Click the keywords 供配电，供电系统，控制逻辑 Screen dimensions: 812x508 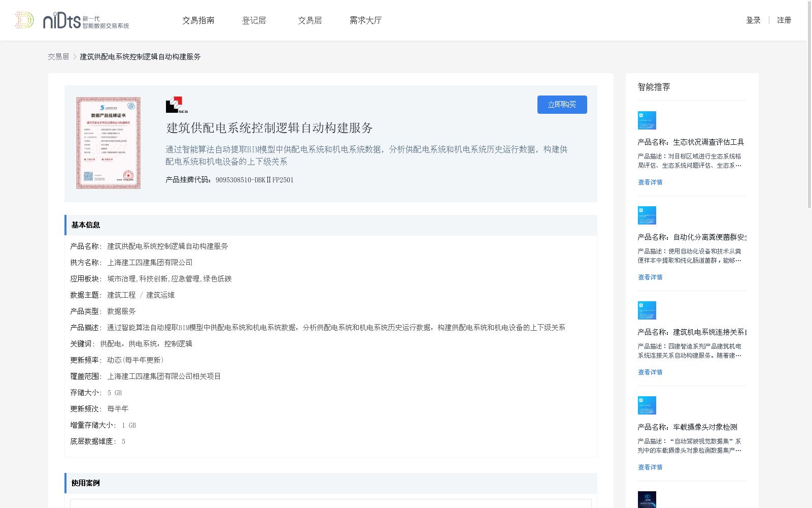(x=146, y=344)
